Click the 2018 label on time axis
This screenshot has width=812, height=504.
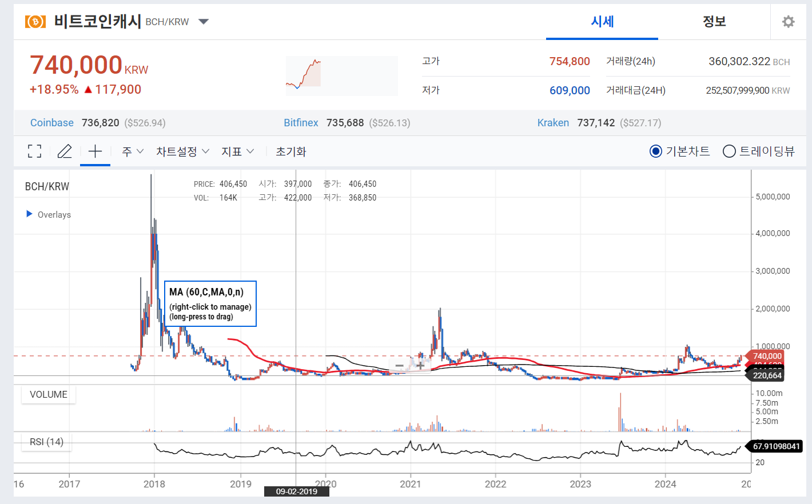click(x=154, y=484)
